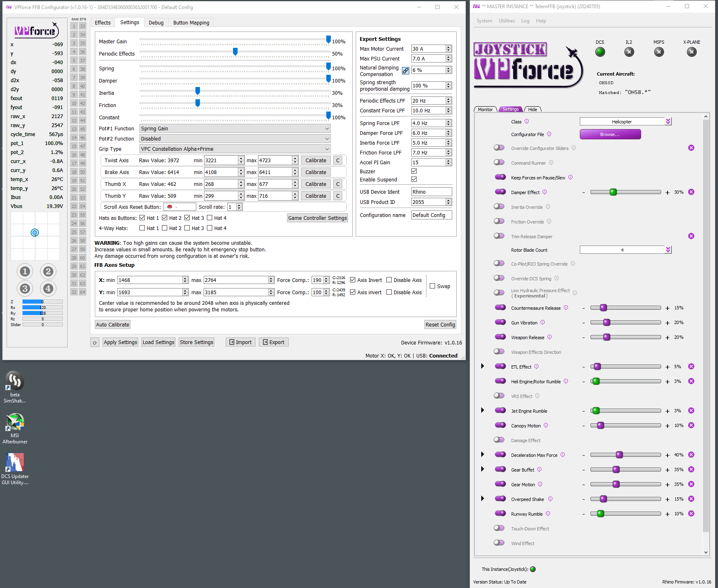Uncheck Axis Invert for the X axis

tap(353, 280)
